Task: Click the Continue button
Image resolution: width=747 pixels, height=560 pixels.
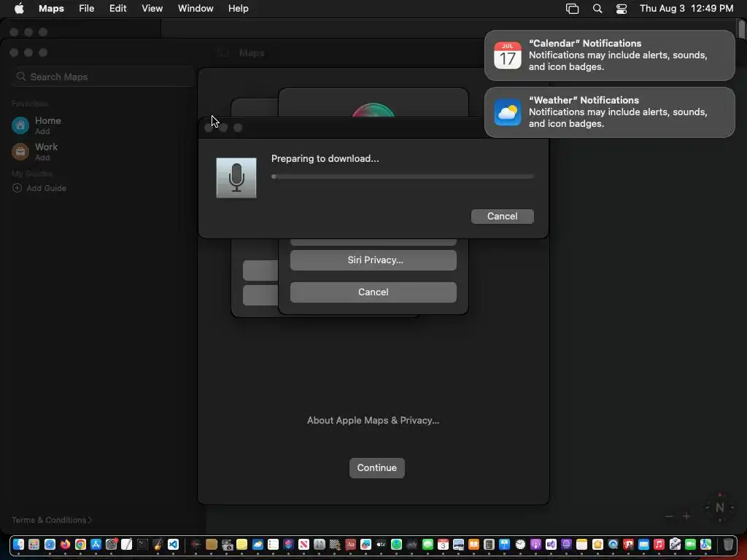Action: pyautogui.click(x=377, y=467)
